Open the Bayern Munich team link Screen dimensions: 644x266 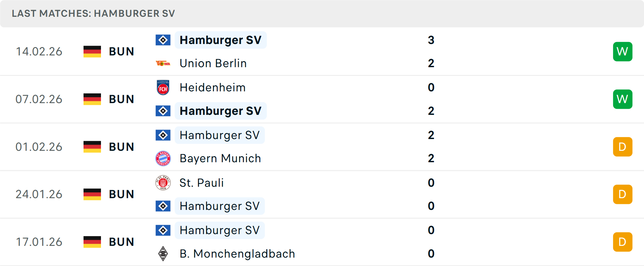220,159
